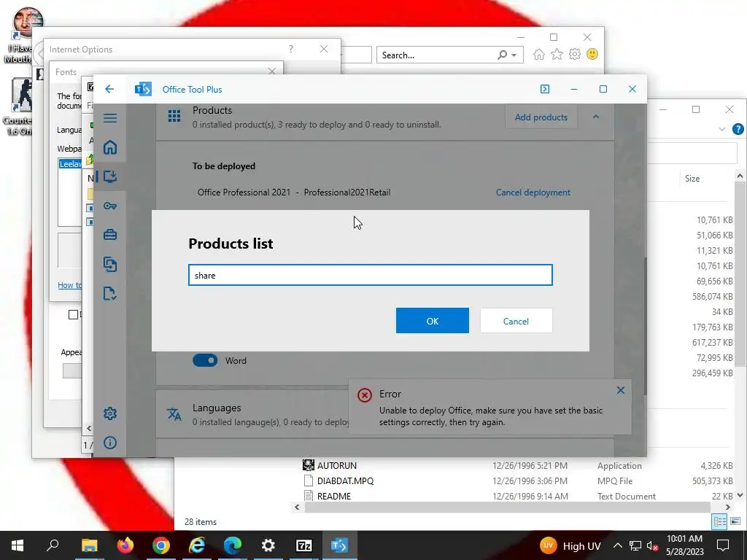Open the hamburger menu in Office Tool Plus

click(x=110, y=117)
